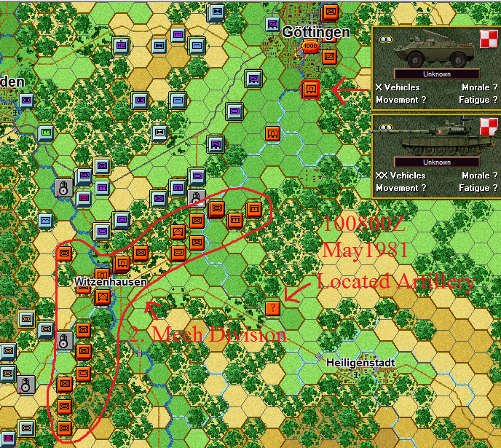Screen dimensions: 501x448
Task: Select stacked blue bowtie counter at map's top edge
Action: 216,13
